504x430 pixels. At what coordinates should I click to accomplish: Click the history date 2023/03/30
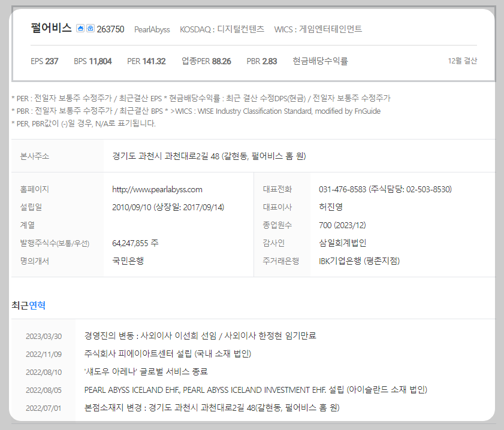click(x=44, y=337)
